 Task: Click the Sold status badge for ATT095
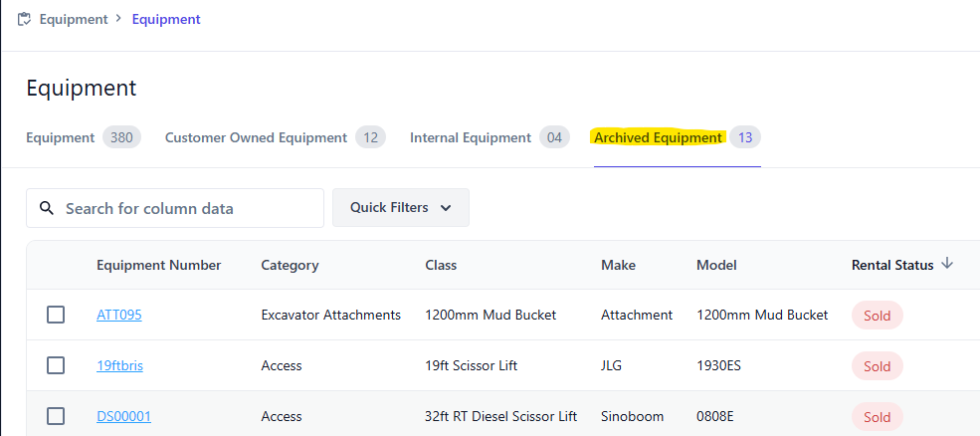coord(877,316)
